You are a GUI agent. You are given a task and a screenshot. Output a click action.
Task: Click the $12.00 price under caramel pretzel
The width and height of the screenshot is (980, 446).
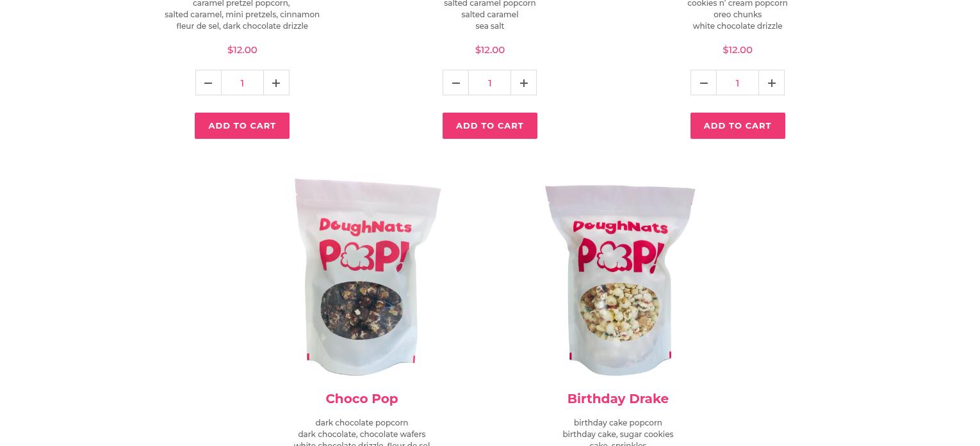(242, 49)
